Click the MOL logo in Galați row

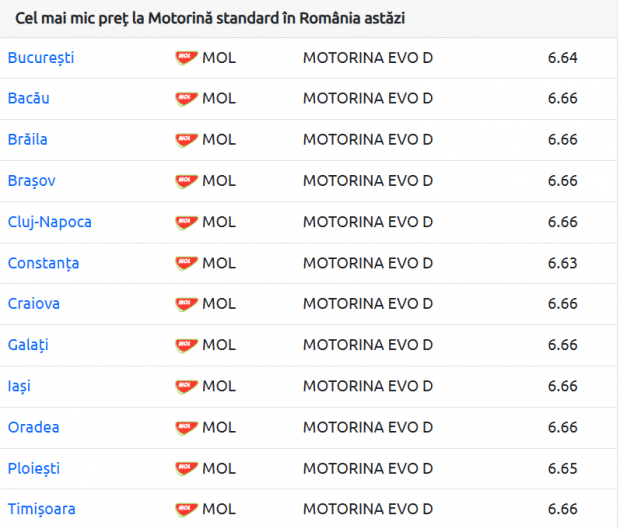(x=187, y=346)
